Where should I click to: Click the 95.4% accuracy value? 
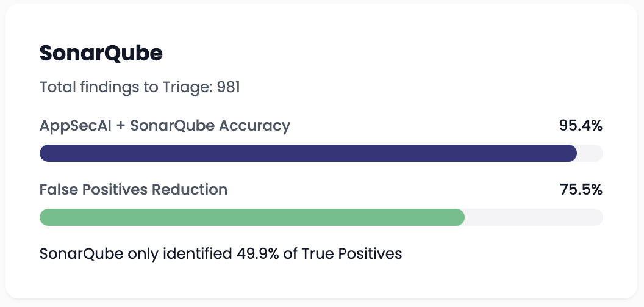click(x=581, y=126)
